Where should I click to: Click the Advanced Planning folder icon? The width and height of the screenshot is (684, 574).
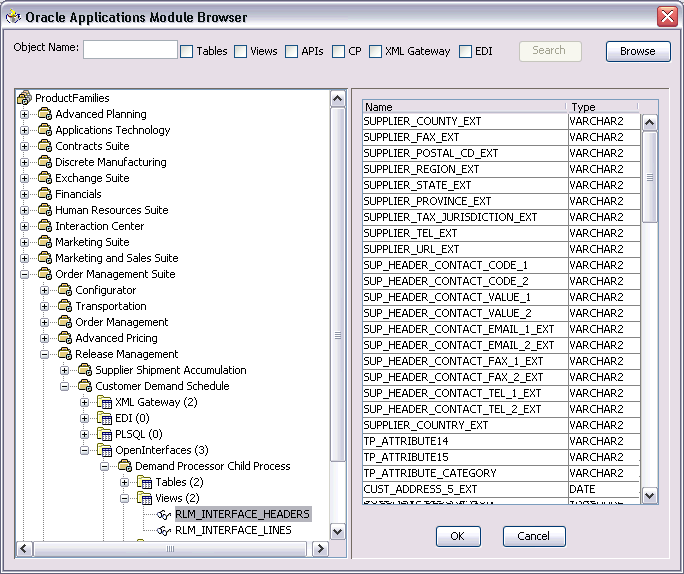44,114
